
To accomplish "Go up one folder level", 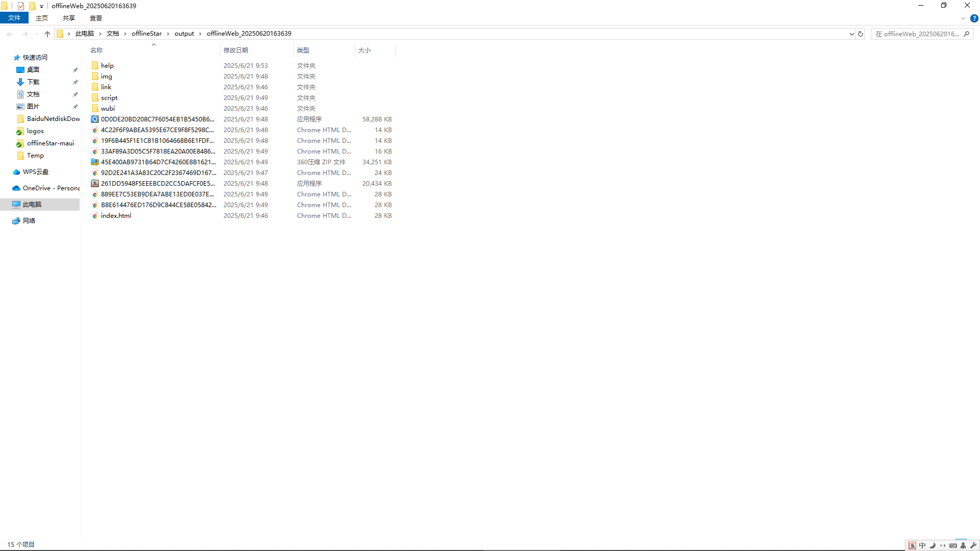I will [x=47, y=34].
